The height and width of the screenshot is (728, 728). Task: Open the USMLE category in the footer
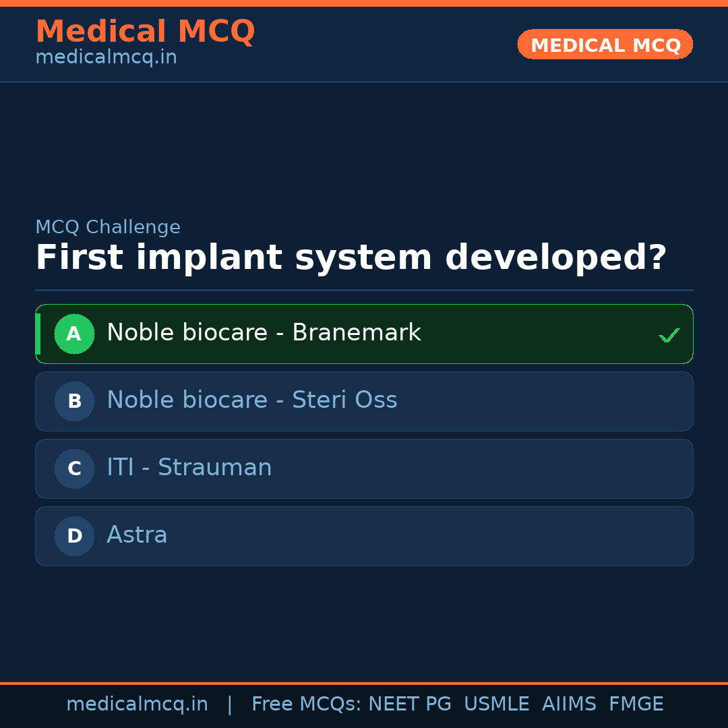coord(497,704)
